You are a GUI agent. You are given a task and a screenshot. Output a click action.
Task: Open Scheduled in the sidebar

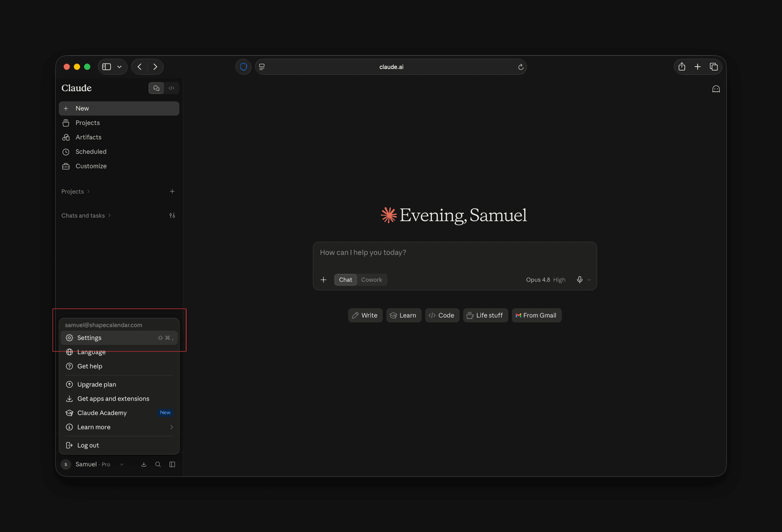pos(119,152)
